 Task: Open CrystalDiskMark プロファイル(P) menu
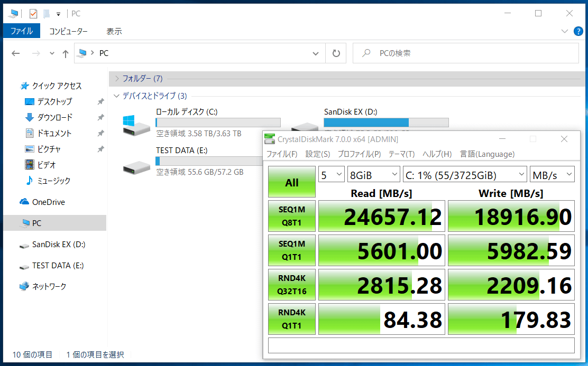tap(359, 154)
